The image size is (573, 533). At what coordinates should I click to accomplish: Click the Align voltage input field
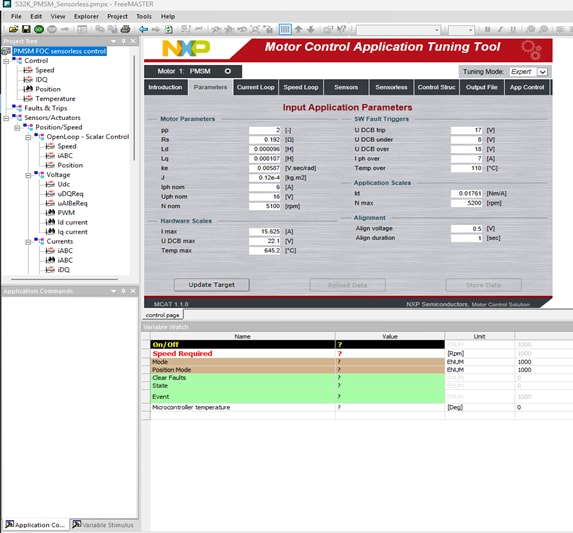(x=466, y=228)
